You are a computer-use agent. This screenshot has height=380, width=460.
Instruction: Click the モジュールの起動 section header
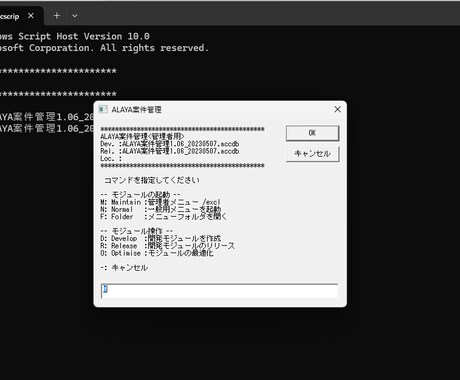(x=140, y=195)
